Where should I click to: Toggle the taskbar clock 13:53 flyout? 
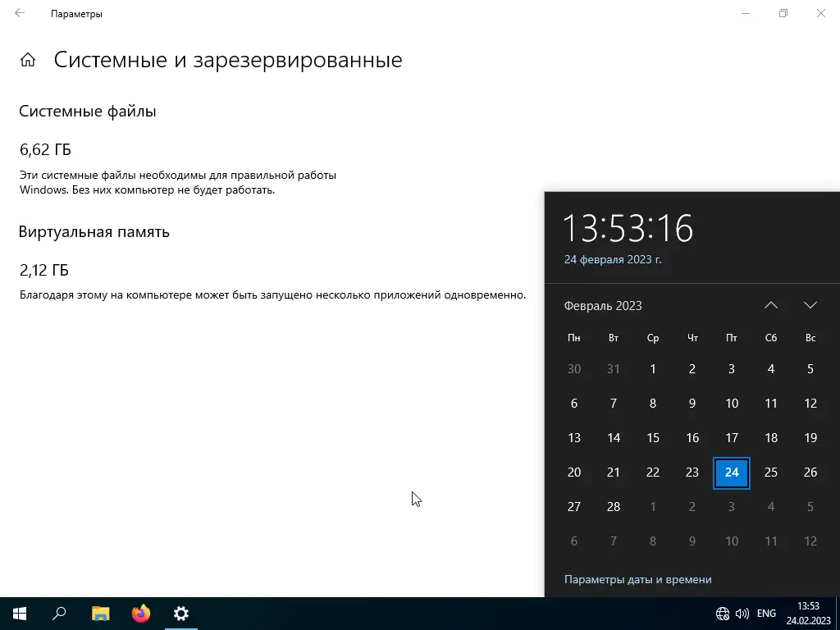(x=808, y=614)
